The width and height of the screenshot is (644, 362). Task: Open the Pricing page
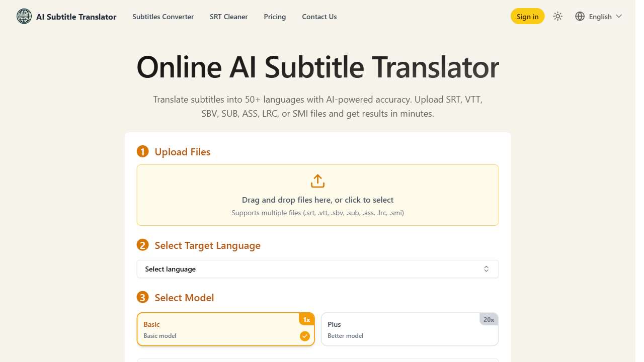[x=275, y=17]
